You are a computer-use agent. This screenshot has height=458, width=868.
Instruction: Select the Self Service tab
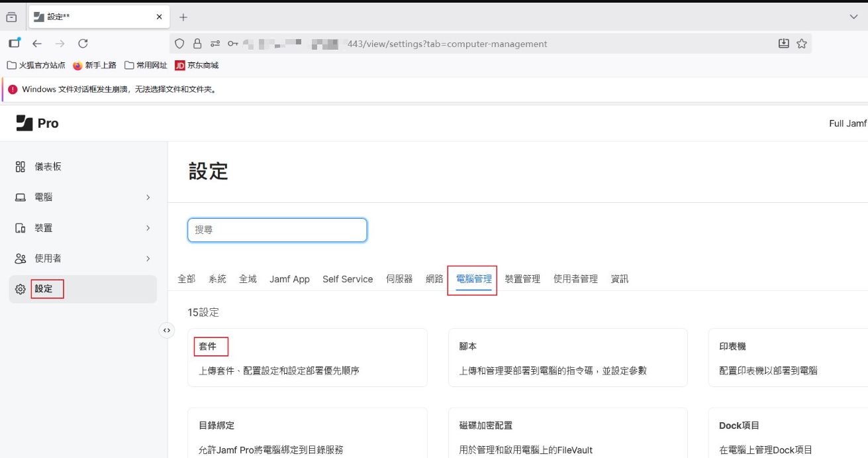[348, 279]
